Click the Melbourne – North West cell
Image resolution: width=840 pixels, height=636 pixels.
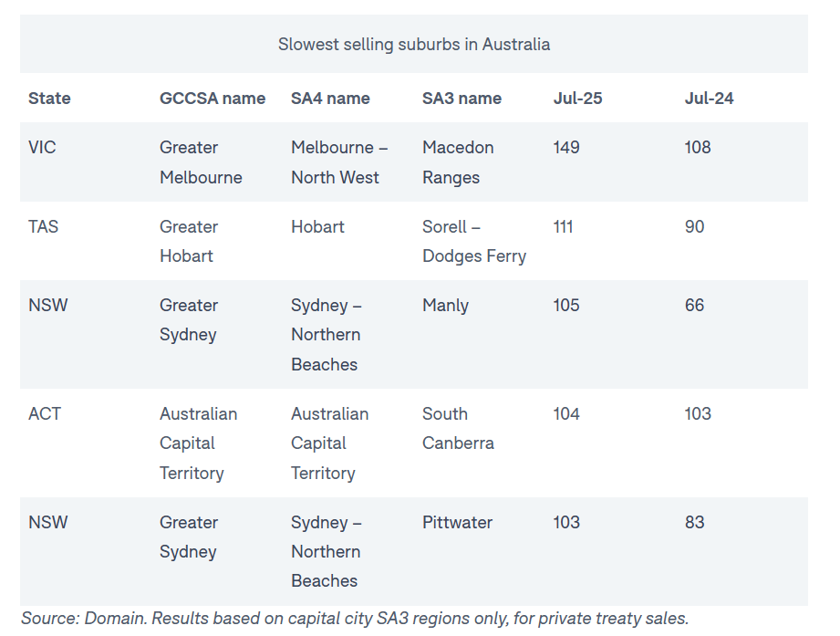338,162
